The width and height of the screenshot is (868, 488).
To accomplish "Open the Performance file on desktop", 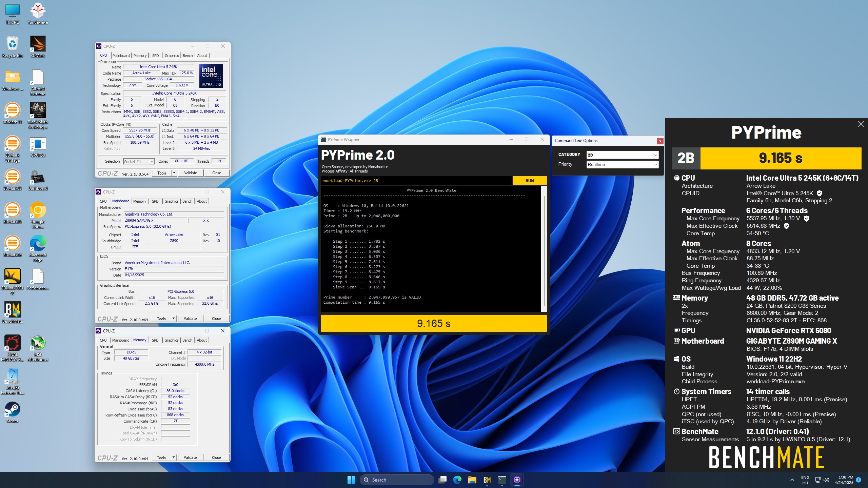I will [x=38, y=280].
